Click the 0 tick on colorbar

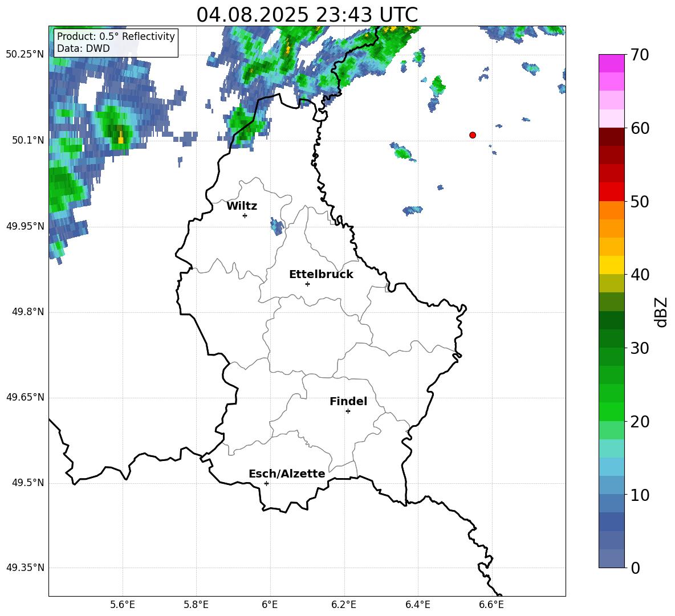[x=635, y=568]
